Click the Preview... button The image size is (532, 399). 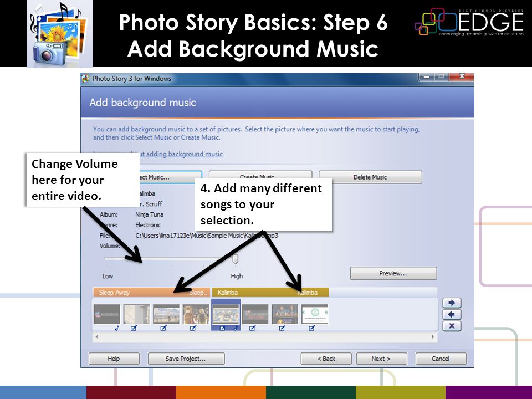(393, 273)
